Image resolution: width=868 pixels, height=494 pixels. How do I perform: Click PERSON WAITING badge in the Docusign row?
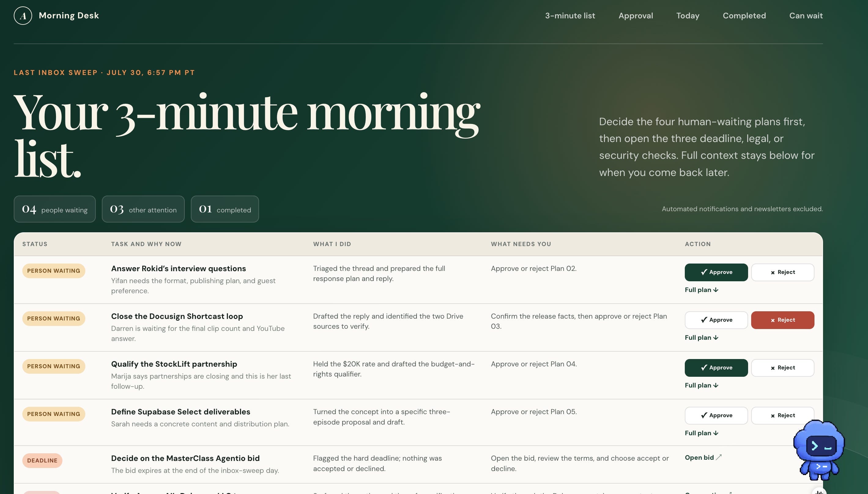click(54, 319)
